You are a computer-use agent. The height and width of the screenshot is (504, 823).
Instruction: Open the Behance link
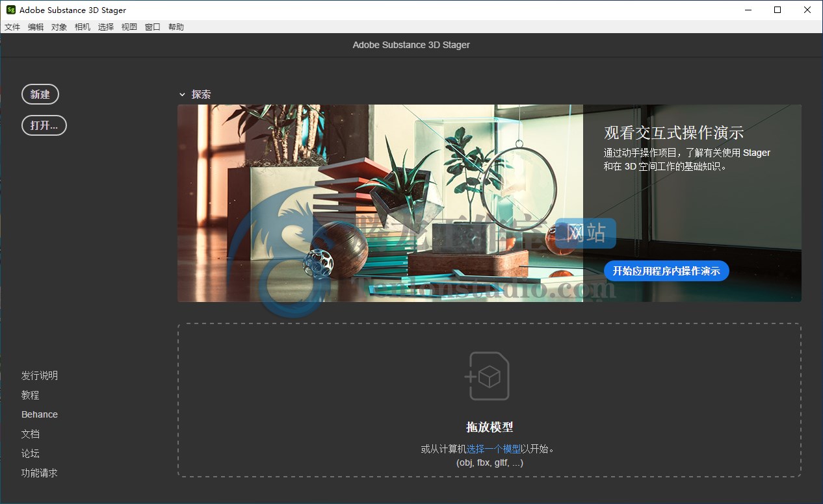(x=40, y=414)
